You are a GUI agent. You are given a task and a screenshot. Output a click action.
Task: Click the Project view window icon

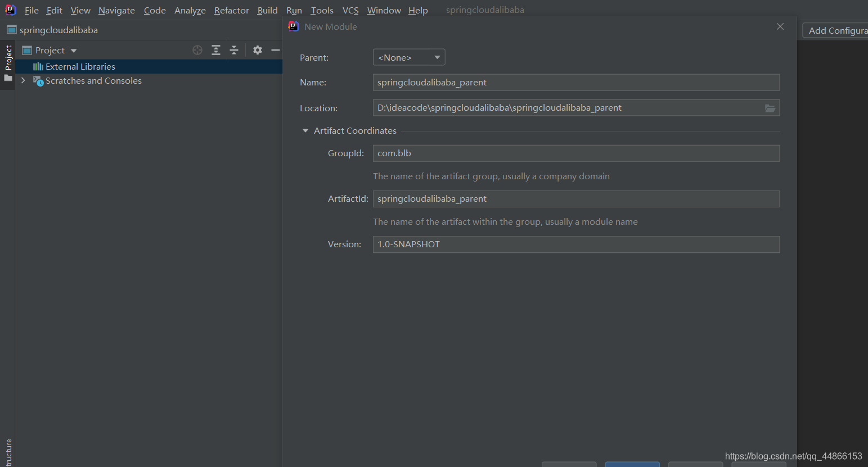(27, 50)
